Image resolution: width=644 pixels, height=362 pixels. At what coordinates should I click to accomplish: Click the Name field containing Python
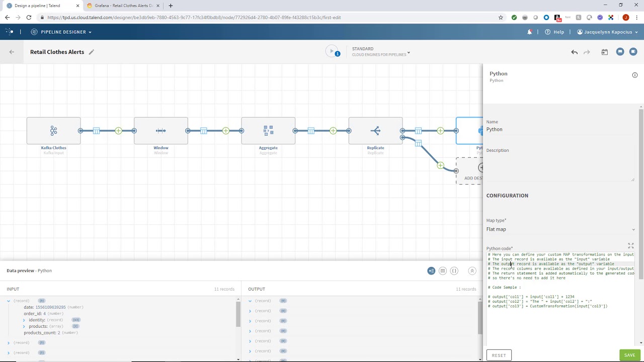[x=560, y=129]
